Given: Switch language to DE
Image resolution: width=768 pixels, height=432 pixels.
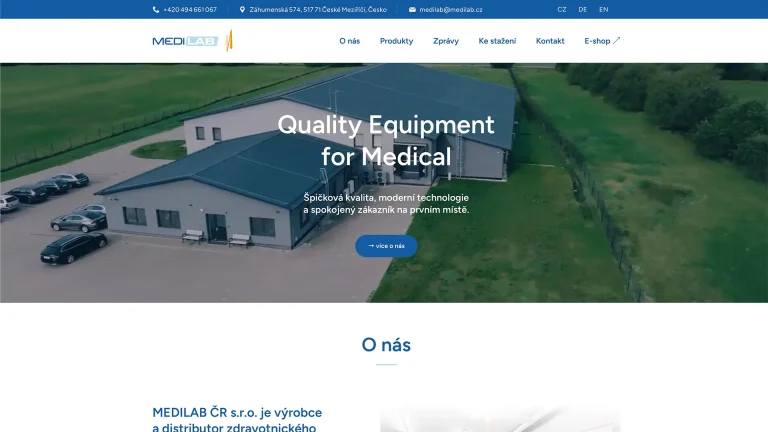Looking at the screenshot, I should [582, 10].
